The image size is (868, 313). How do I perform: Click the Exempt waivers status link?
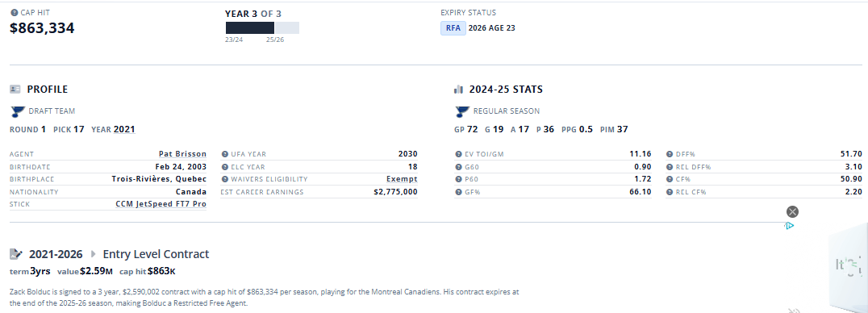[402, 179]
